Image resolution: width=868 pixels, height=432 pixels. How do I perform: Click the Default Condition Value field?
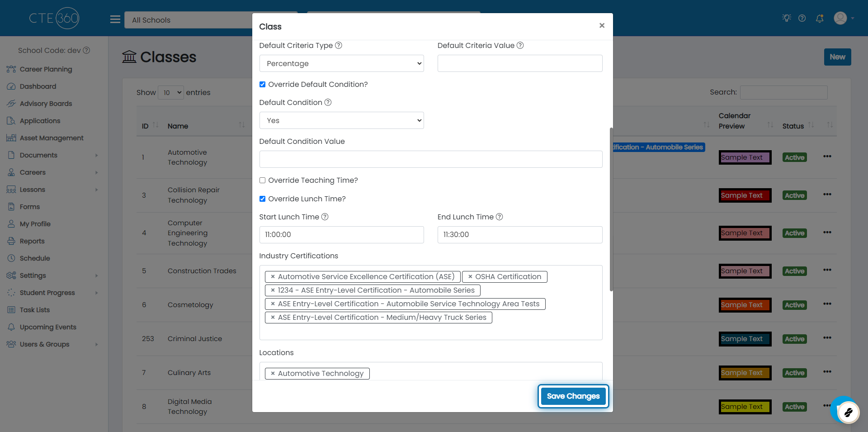pos(430,160)
